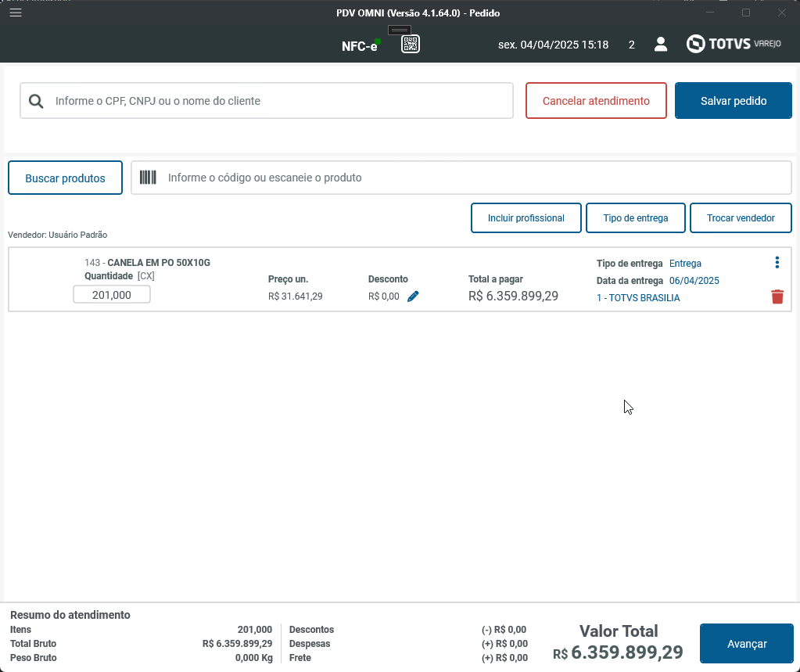Open the user profile icon
800x672 pixels.
pyautogui.click(x=661, y=45)
